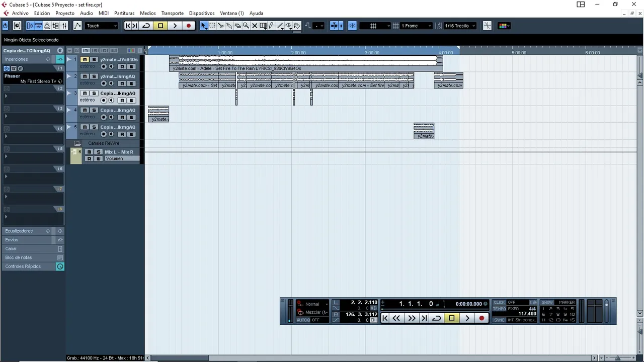
Task: Enable Read automation on track 5
Action: (x=122, y=134)
